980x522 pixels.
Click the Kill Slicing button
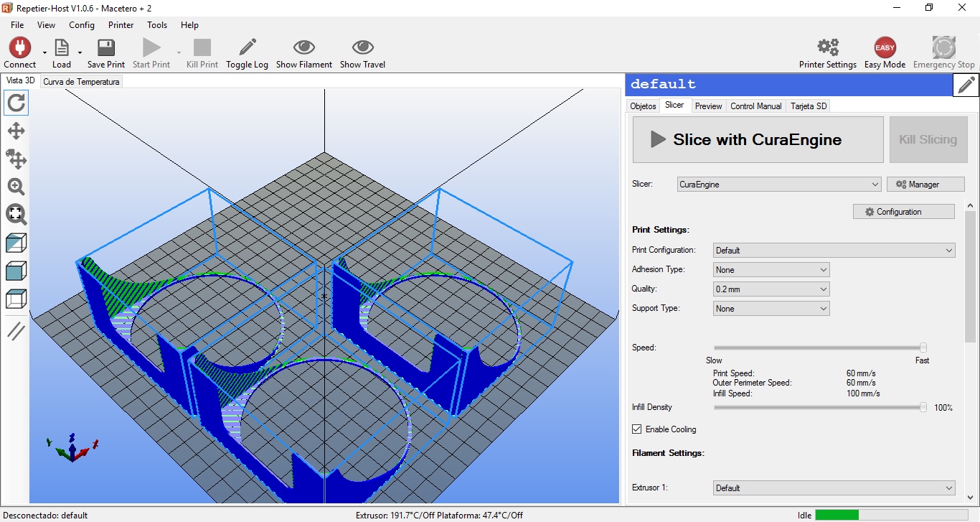point(928,140)
